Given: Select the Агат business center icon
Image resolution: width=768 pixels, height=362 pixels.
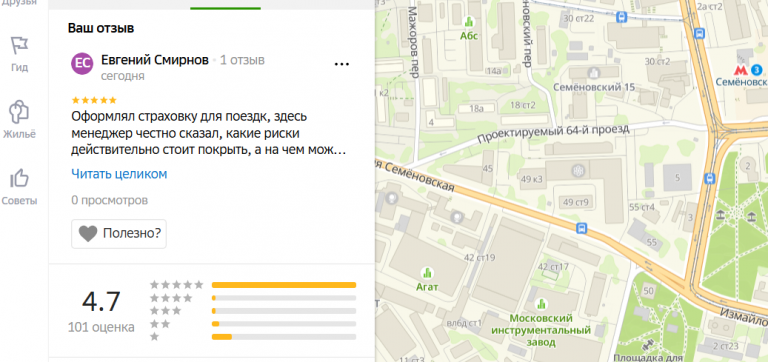Looking at the screenshot, I should [x=427, y=272].
